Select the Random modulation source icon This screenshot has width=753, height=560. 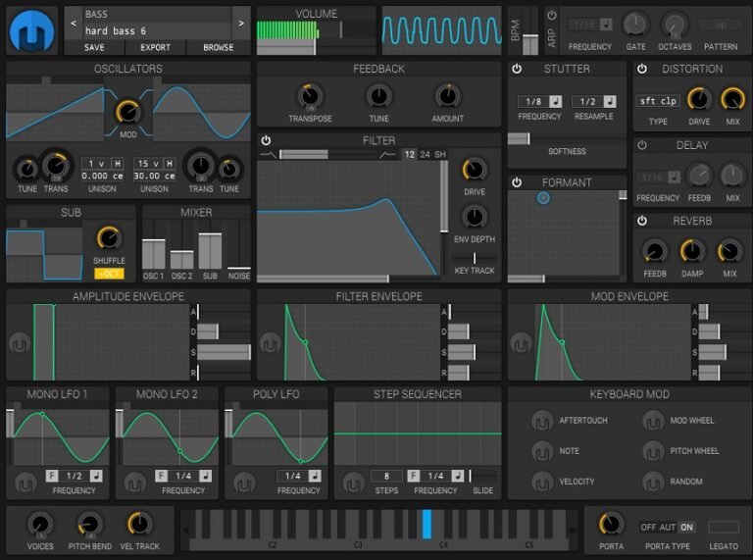[x=654, y=482]
